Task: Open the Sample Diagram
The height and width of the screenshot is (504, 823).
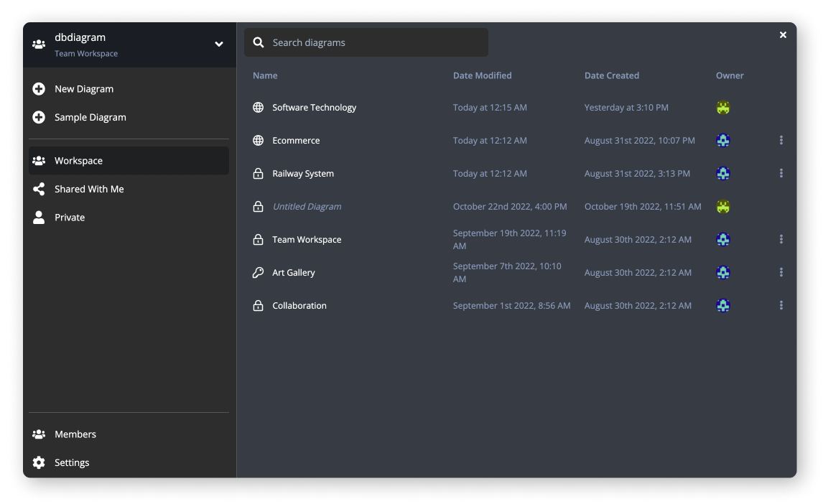Action: pyautogui.click(x=90, y=117)
